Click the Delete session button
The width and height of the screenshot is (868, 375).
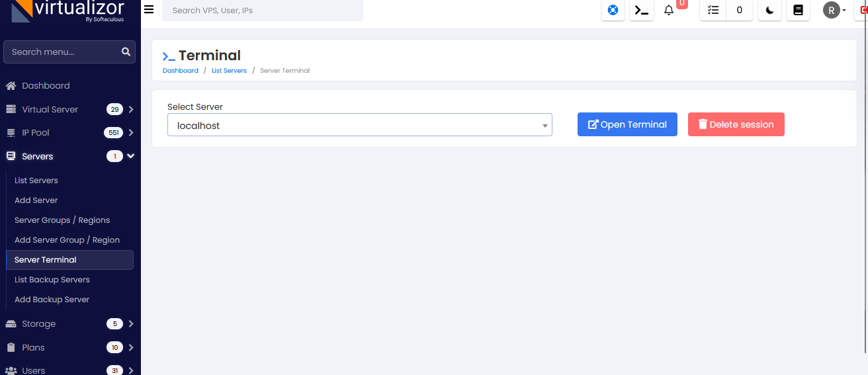[x=736, y=124]
